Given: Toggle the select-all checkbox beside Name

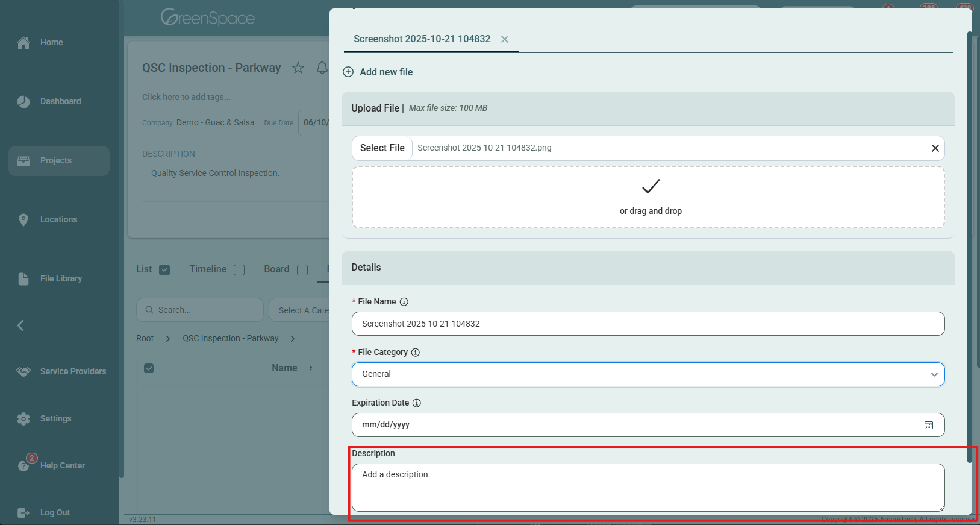Looking at the screenshot, I should (149, 368).
